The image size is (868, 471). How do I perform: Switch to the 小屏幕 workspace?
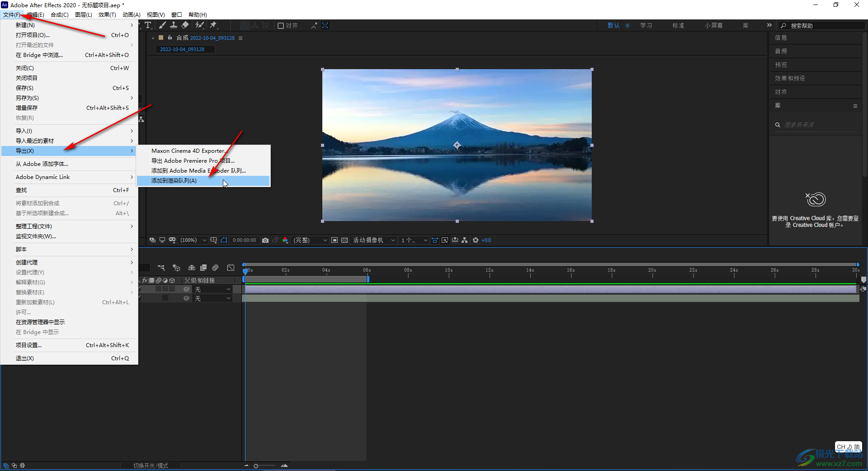(713, 25)
